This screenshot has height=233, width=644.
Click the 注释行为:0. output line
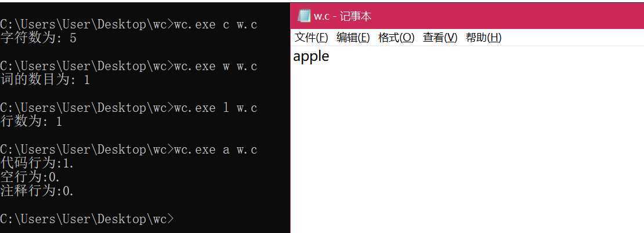(37, 191)
